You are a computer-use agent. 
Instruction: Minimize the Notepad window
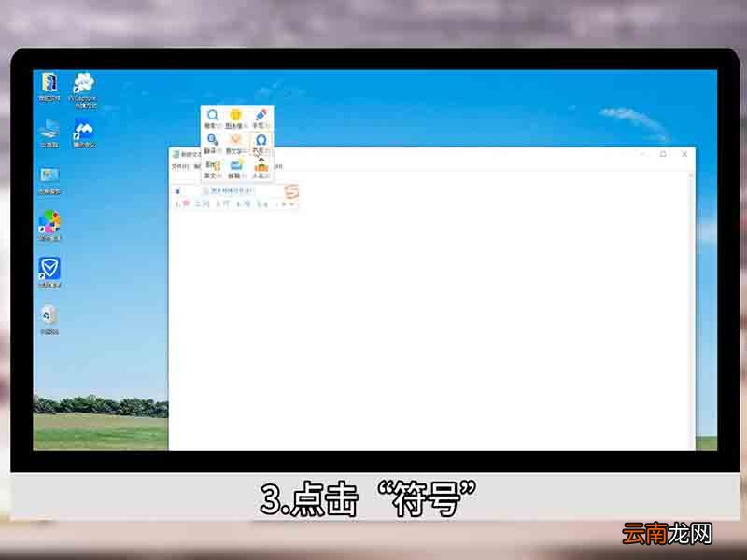(641, 154)
